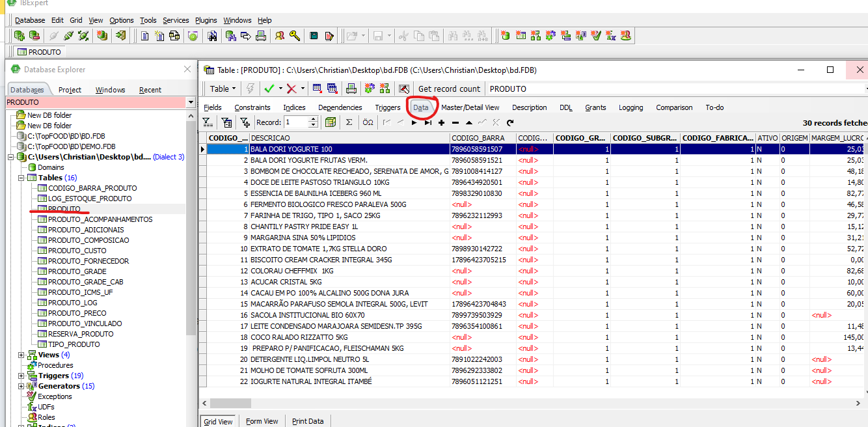This screenshot has height=427, width=868.
Task: Refresh data with circular arrow icon
Action: (510, 122)
